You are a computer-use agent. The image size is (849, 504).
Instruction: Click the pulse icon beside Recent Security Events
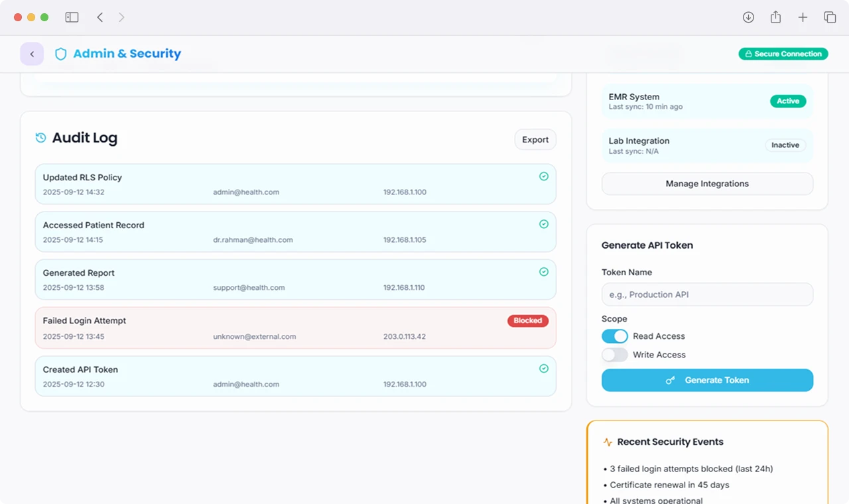coord(608,442)
